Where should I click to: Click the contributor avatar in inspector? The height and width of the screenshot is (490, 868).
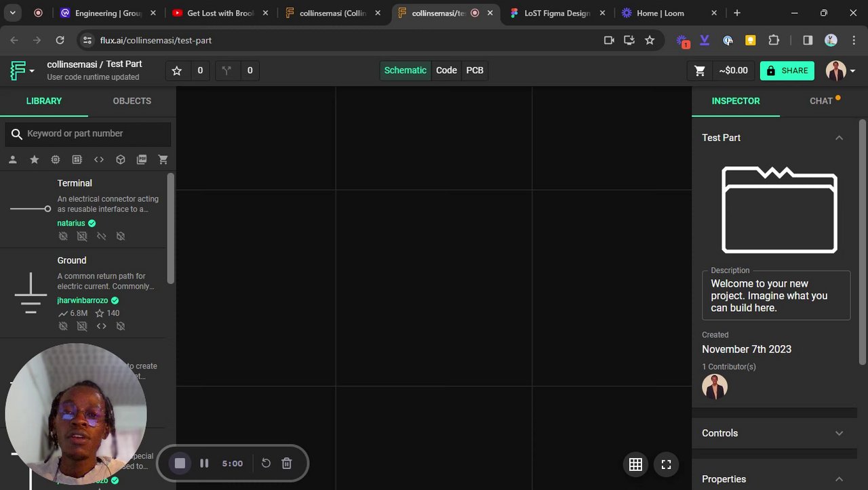coord(715,386)
